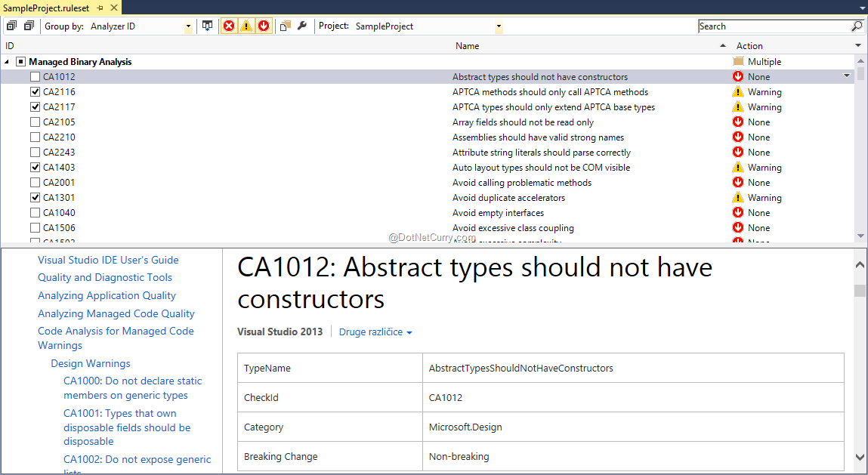Click the None action icon for CA1040
This screenshot has height=475, width=868.
tap(738, 212)
